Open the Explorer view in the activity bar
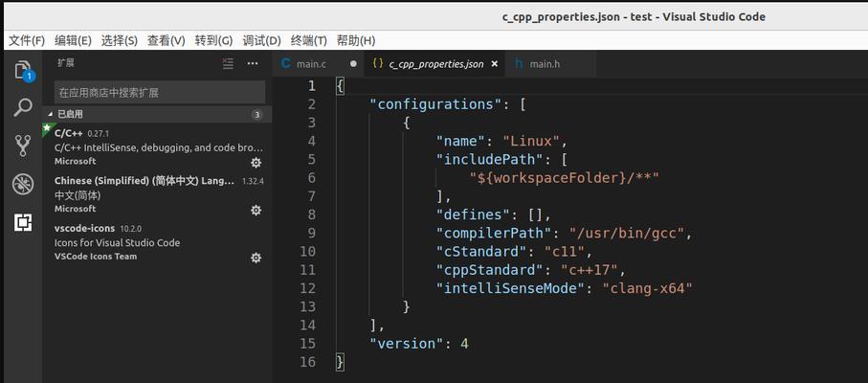Viewport: 868px width, 383px height. (23, 71)
